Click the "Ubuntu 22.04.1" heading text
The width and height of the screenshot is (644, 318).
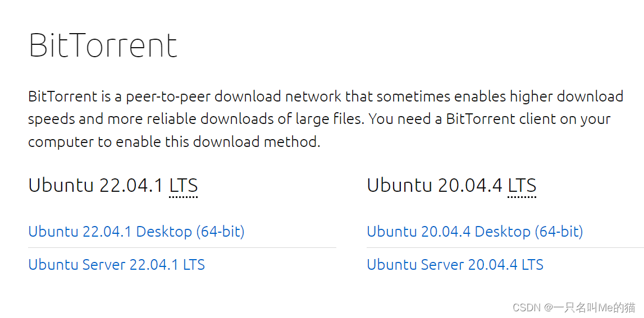[96, 186]
